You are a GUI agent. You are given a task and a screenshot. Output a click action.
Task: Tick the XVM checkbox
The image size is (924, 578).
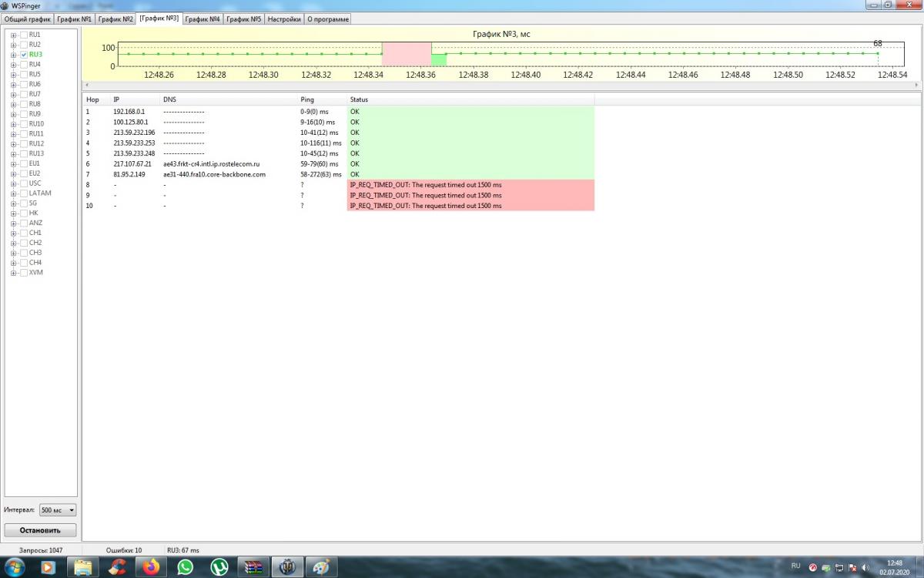coord(24,272)
